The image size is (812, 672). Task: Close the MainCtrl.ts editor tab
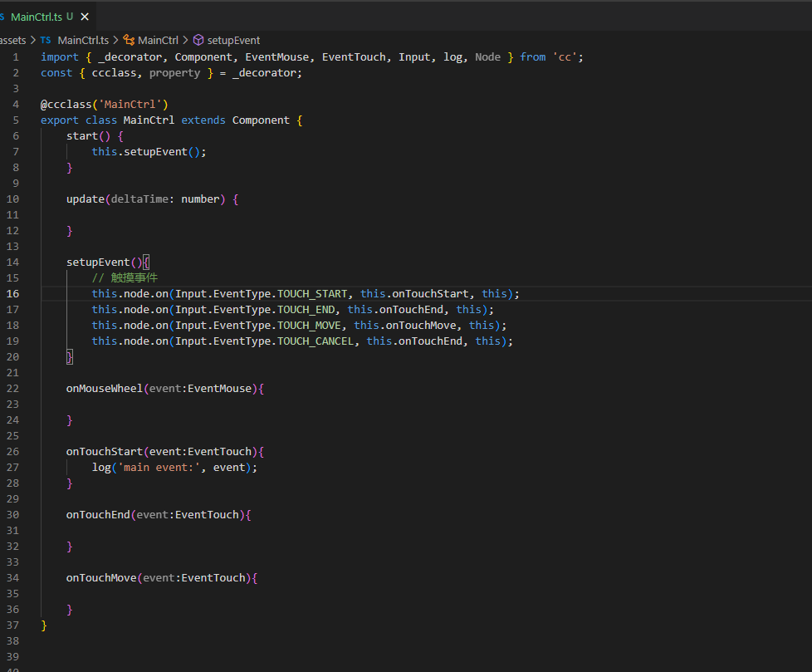86,17
